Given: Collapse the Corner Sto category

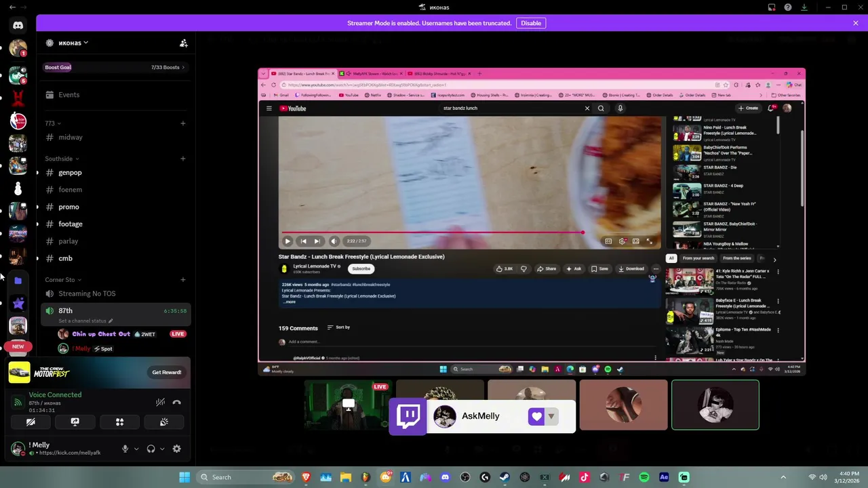Looking at the screenshot, I should click(63, 280).
